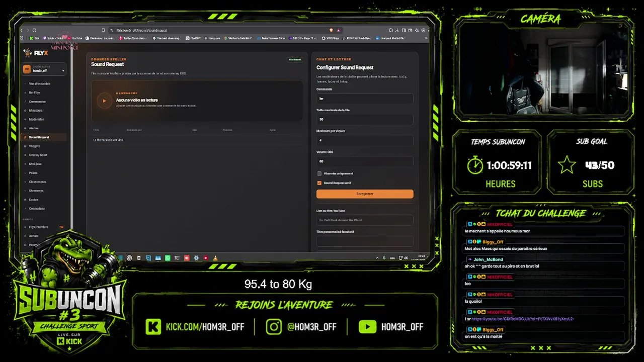
Task: Click the Lien ou titre YouTube field
Action: 365,220
